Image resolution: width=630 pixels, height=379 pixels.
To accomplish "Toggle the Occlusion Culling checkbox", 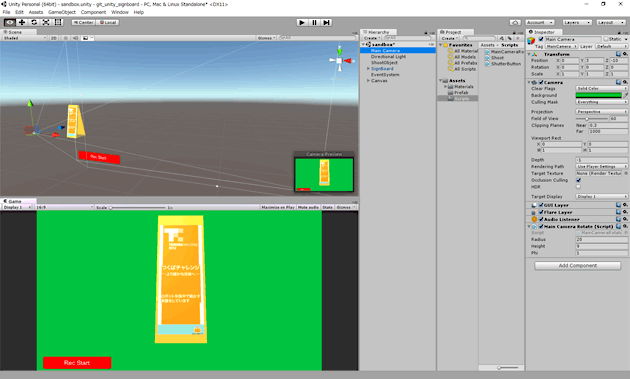I will (x=578, y=180).
